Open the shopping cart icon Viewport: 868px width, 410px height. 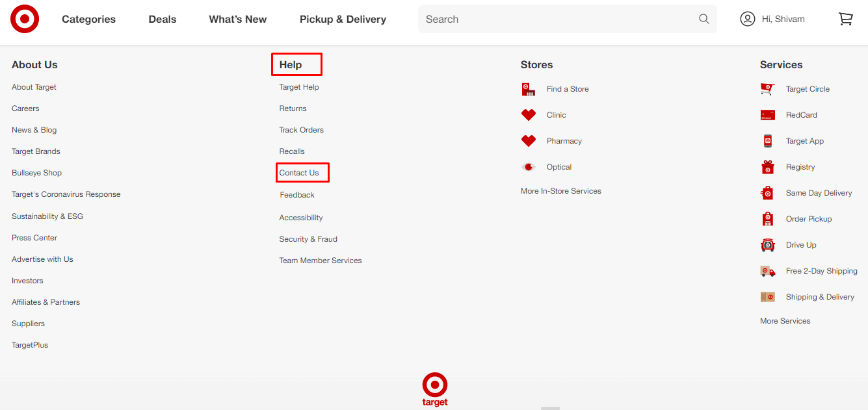tap(845, 19)
